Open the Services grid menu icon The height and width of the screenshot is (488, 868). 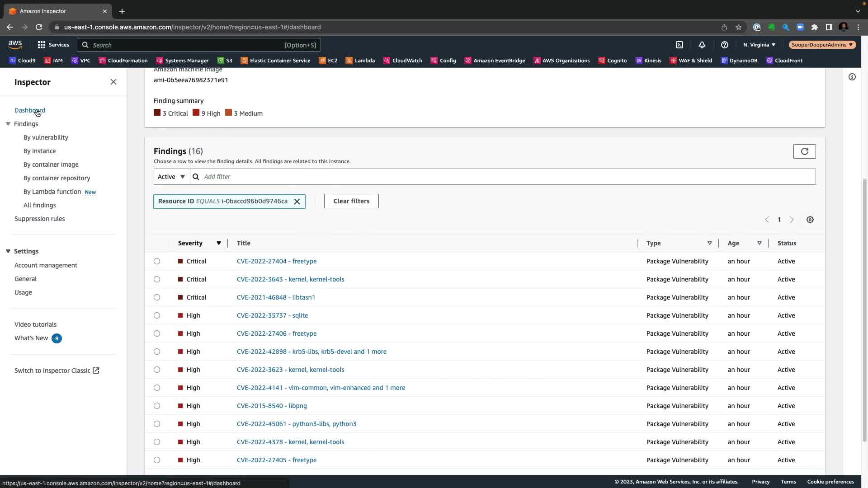[42, 45]
